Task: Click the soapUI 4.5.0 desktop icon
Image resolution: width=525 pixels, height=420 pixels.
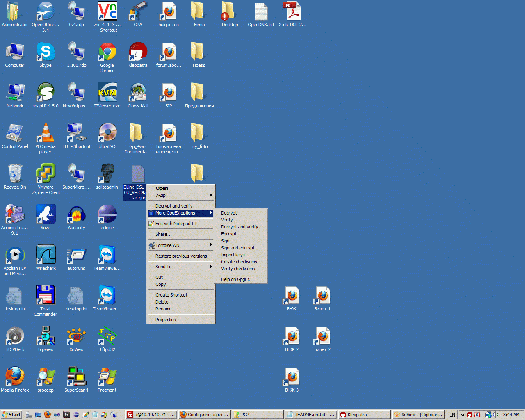Action: [46, 96]
